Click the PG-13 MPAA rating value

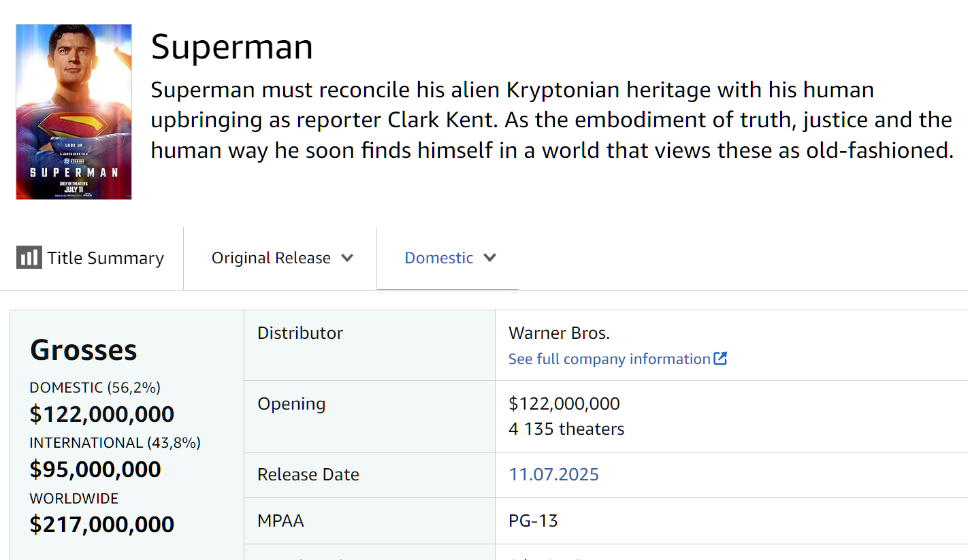pyautogui.click(x=533, y=521)
